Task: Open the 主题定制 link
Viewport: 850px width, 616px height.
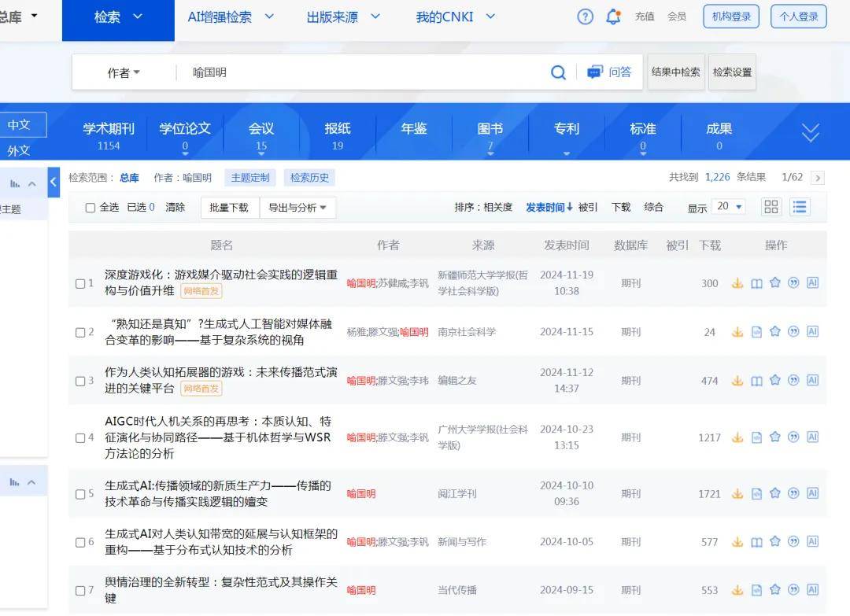Action: click(x=249, y=177)
